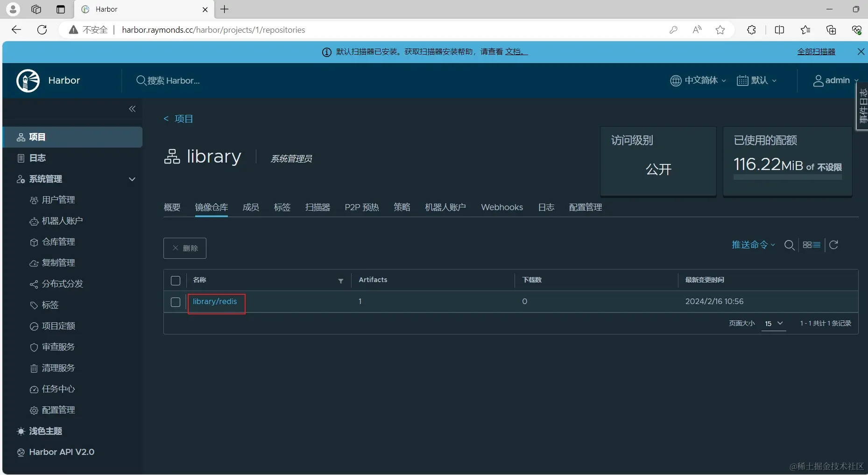Open the push command dropdown
The width and height of the screenshot is (868, 475).
(753, 245)
